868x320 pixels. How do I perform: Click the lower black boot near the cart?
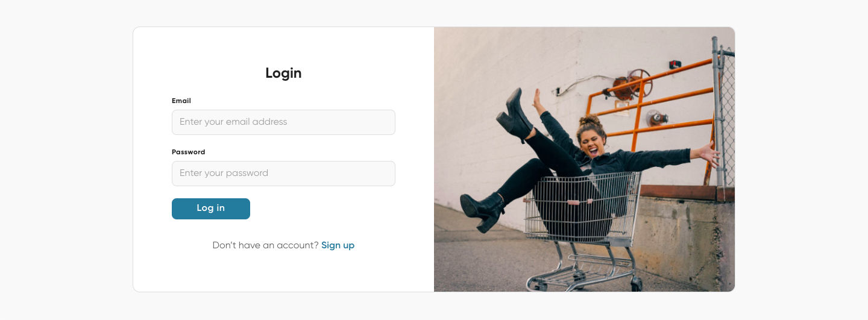point(482,211)
